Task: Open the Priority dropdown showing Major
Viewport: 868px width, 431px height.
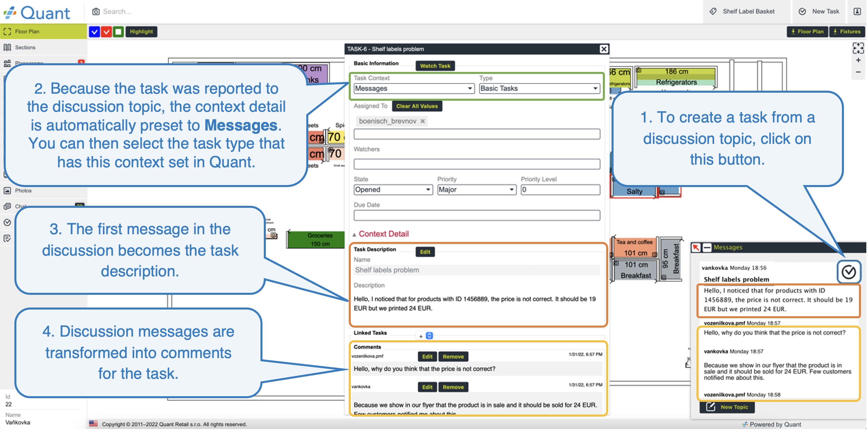Action: (477, 190)
